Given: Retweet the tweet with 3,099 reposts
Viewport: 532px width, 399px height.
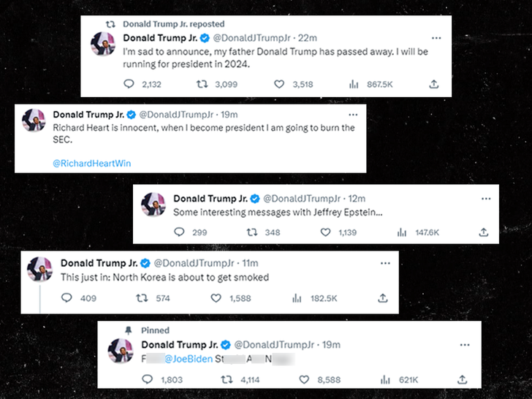Looking at the screenshot, I should pos(204,84).
